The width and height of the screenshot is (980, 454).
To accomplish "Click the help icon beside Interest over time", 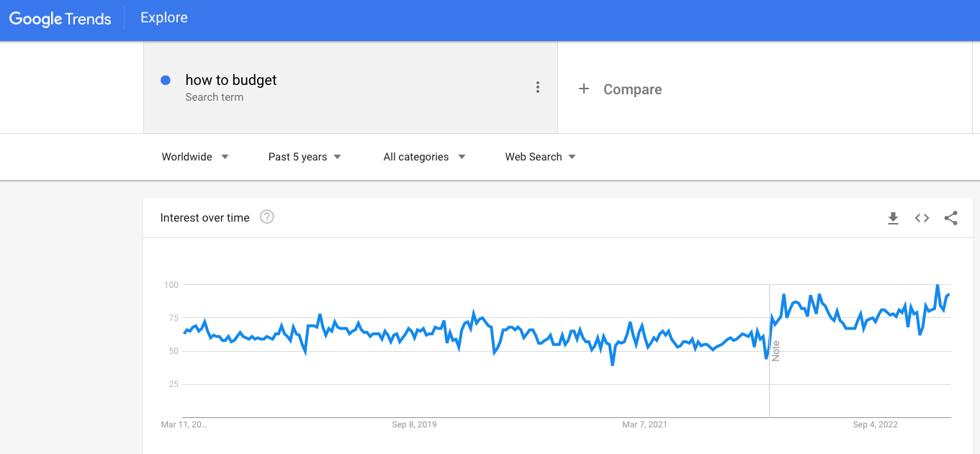I will click(267, 217).
